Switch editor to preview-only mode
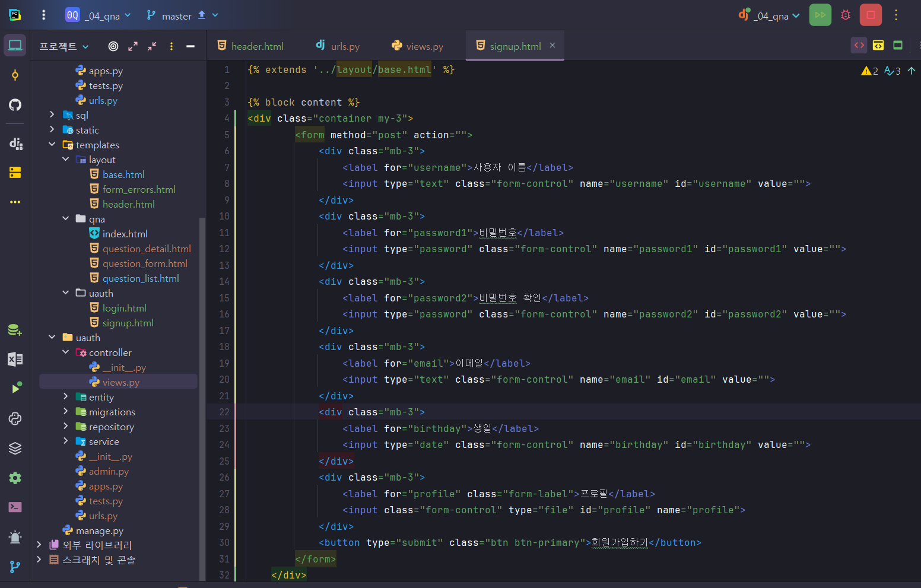 (x=898, y=46)
